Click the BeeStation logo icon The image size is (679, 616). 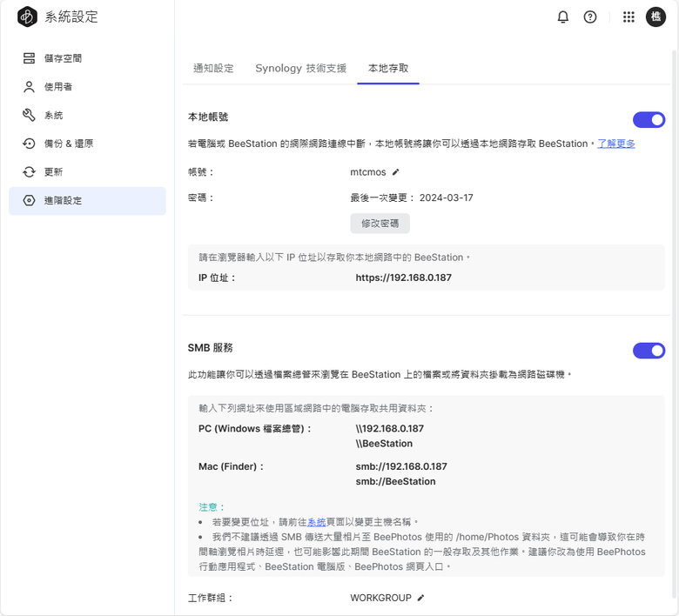click(x=27, y=17)
